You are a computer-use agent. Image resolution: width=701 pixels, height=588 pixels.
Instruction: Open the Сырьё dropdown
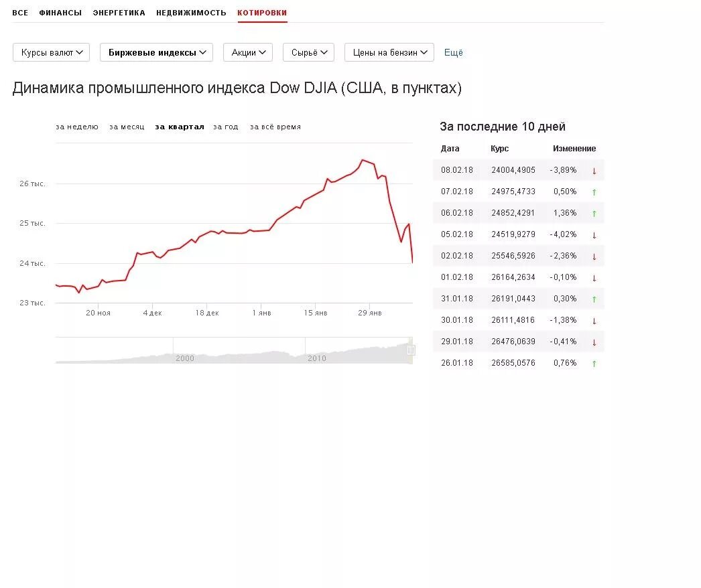(x=308, y=52)
